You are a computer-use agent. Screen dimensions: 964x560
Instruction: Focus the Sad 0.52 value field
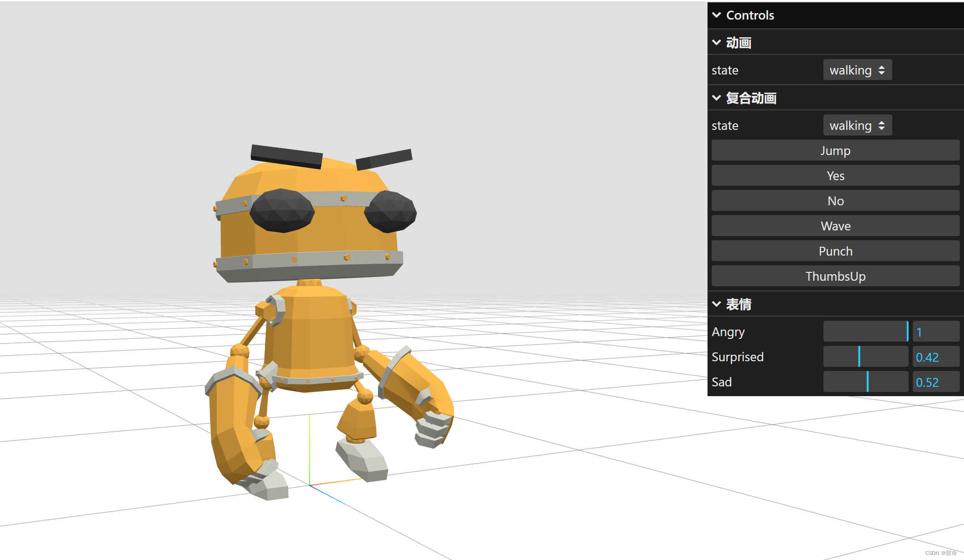click(935, 382)
